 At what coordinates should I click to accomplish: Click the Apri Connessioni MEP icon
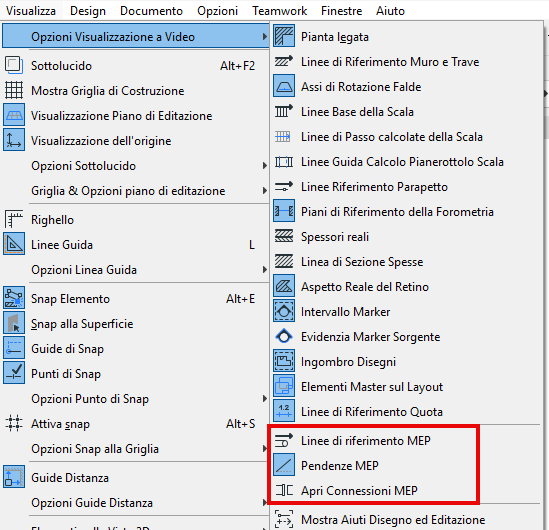pos(284,490)
